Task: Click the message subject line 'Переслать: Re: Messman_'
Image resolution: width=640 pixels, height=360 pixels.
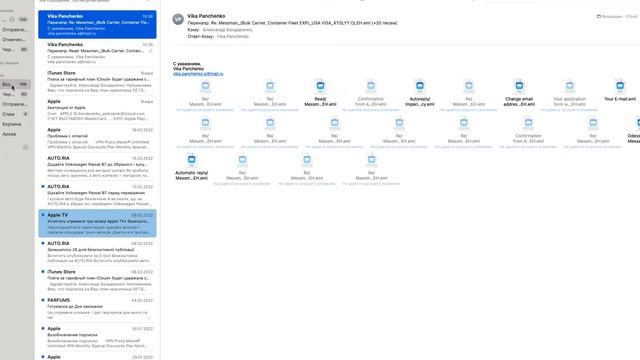Action: (x=292, y=23)
